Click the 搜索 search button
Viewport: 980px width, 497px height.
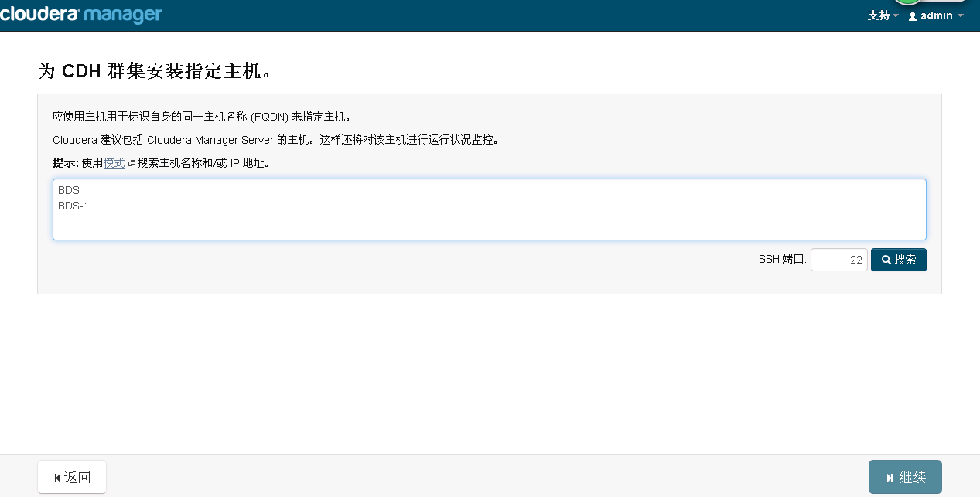899,260
